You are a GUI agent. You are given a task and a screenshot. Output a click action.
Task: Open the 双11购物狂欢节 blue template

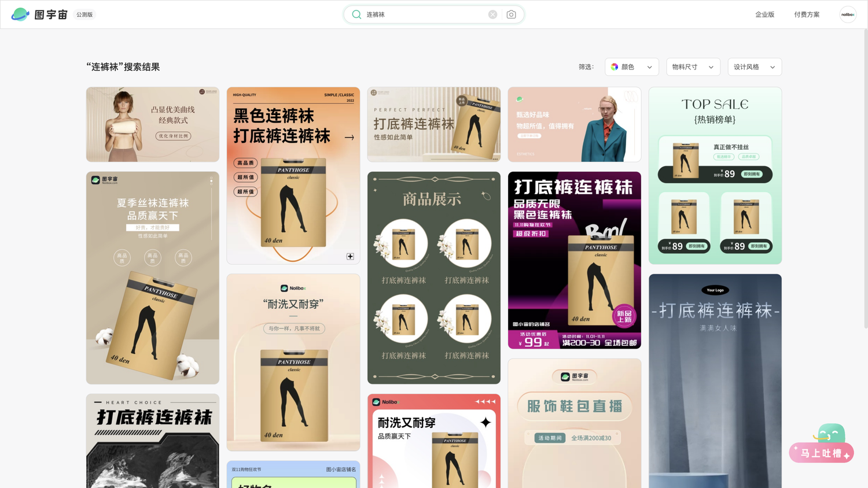[x=293, y=474]
